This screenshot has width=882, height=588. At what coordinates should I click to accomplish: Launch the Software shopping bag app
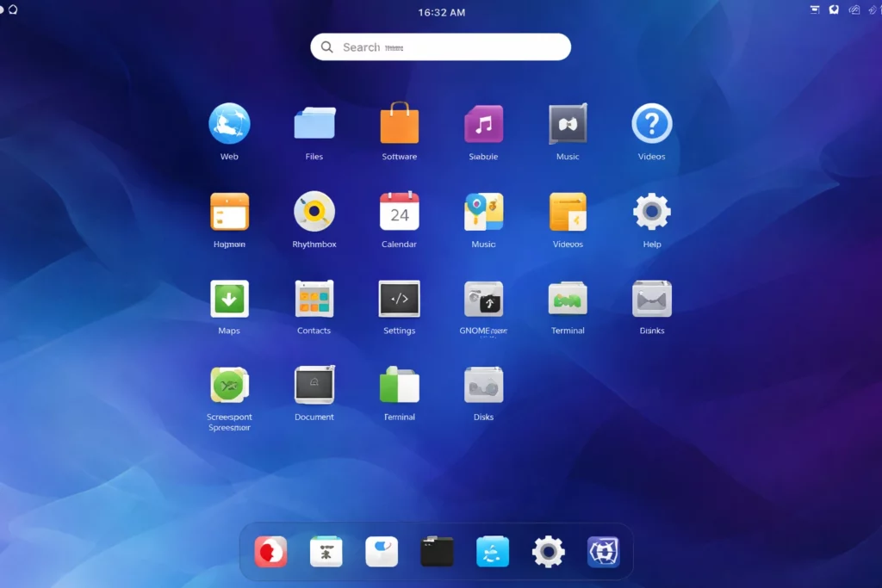(400, 122)
